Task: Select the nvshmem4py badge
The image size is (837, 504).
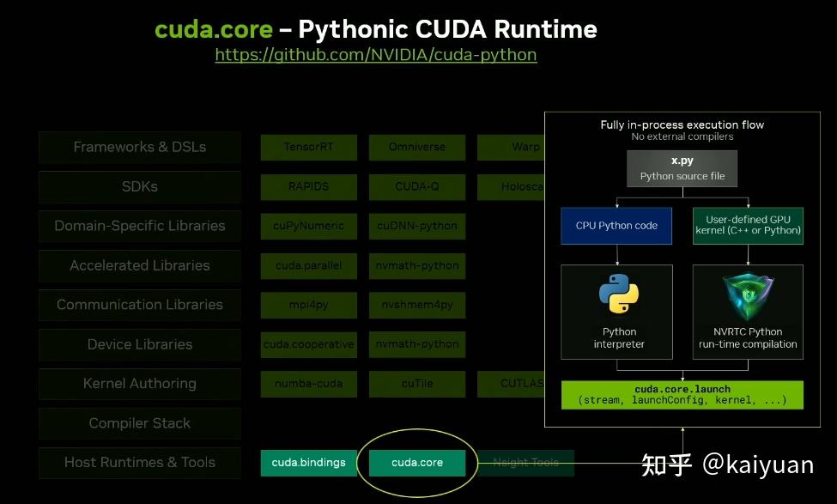Action: [417, 305]
